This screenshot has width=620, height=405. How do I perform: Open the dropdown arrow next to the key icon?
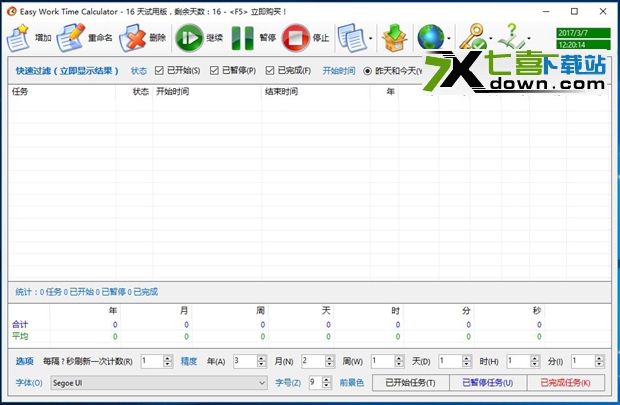pyautogui.click(x=491, y=38)
